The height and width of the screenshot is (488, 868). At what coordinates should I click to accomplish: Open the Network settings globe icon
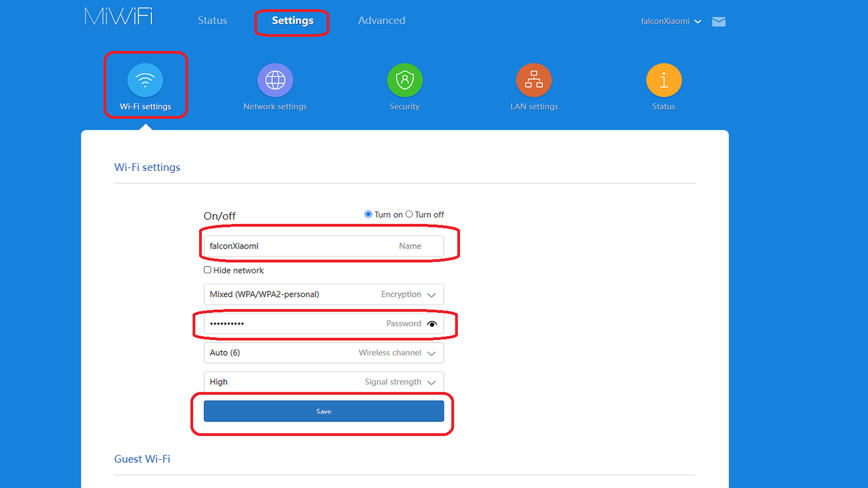pos(275,81)
